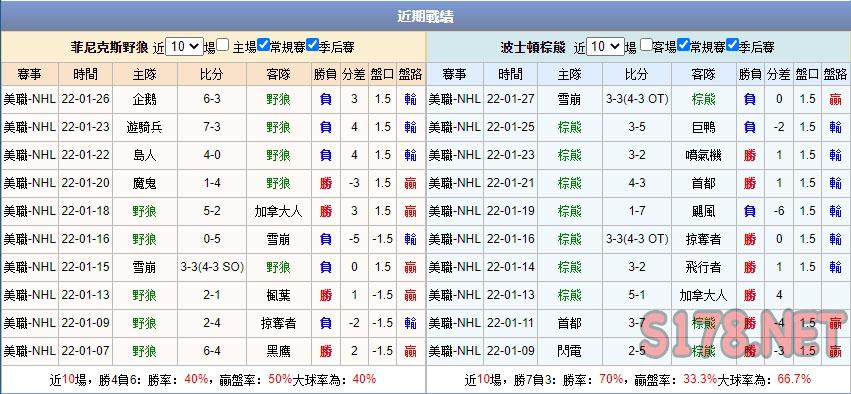This screenshot has width=851, height=394.
Task: Click the 4-0 score cell
Action: (x=212, y=155)
